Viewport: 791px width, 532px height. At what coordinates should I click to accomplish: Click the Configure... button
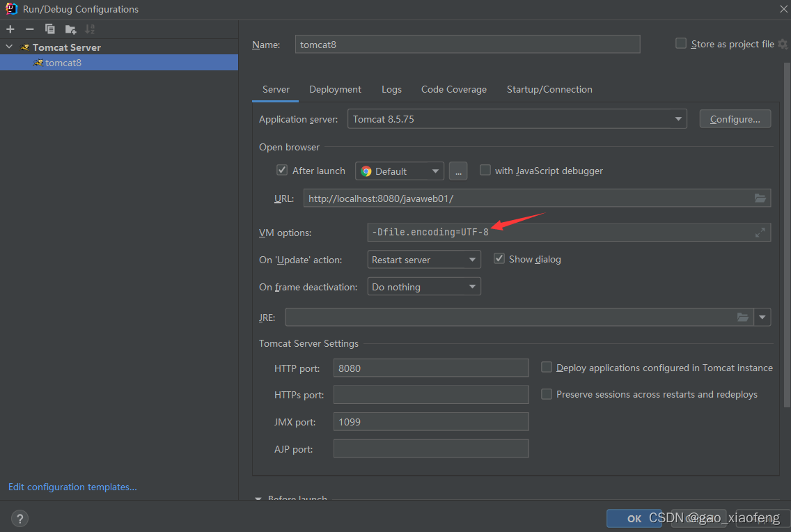[735, 119]
